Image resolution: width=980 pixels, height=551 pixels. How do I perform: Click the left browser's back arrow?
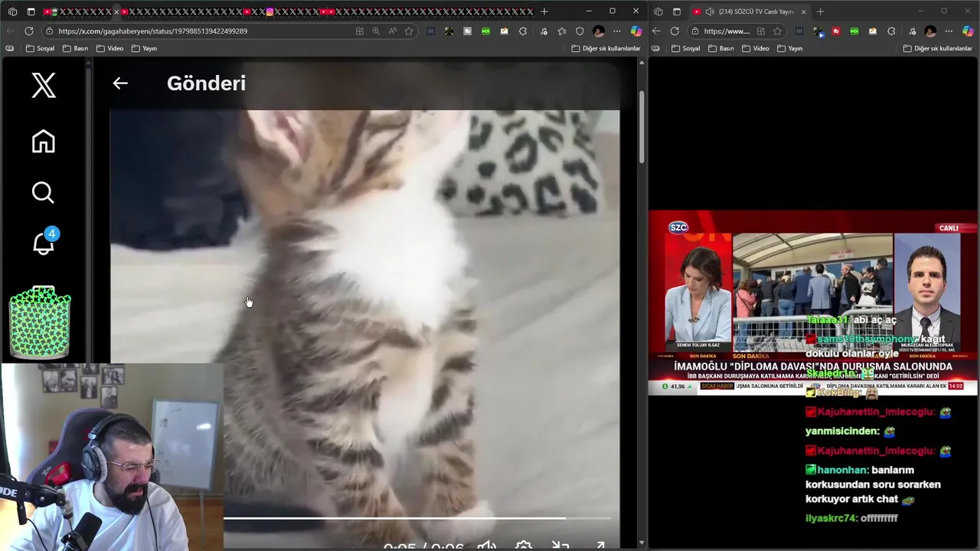[11, 31]
